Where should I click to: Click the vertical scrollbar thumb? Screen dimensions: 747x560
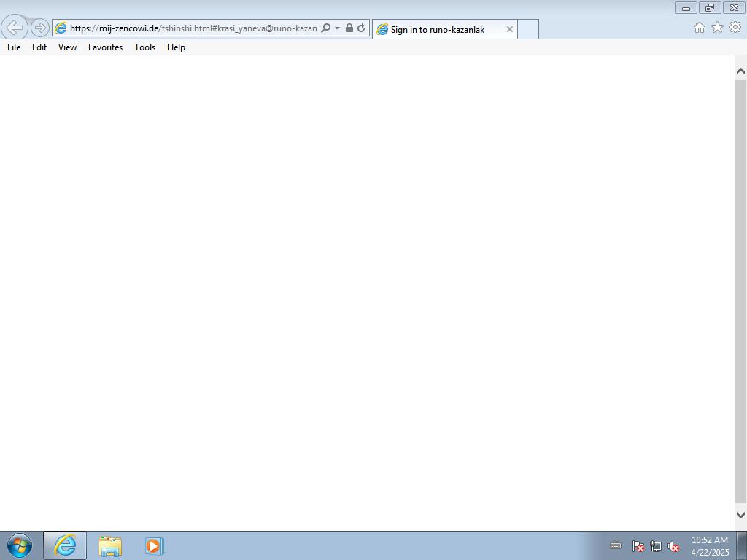coord(740,292)
